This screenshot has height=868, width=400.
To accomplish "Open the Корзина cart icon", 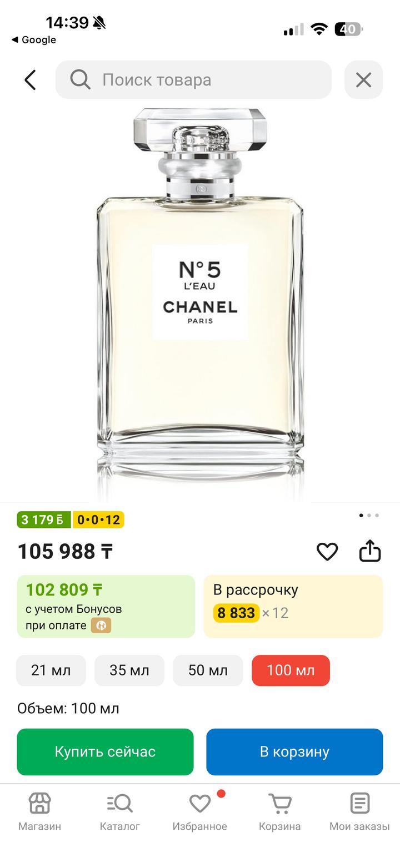I will (x=279, y=810).
